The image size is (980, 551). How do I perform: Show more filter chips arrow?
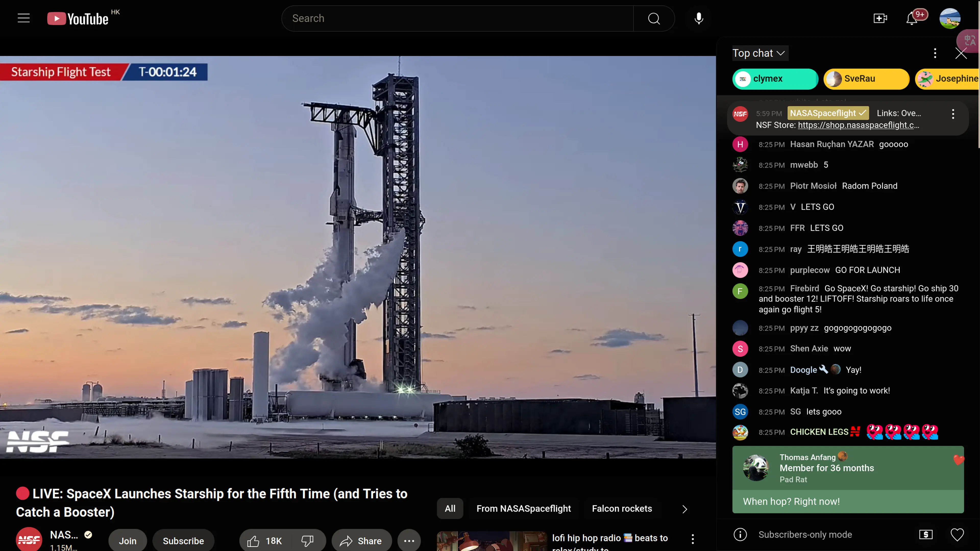click(684, 509)
